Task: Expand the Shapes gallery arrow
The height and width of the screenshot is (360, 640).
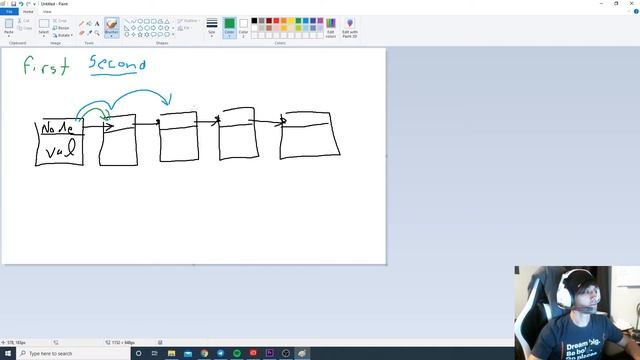Action: pos(173,35)
